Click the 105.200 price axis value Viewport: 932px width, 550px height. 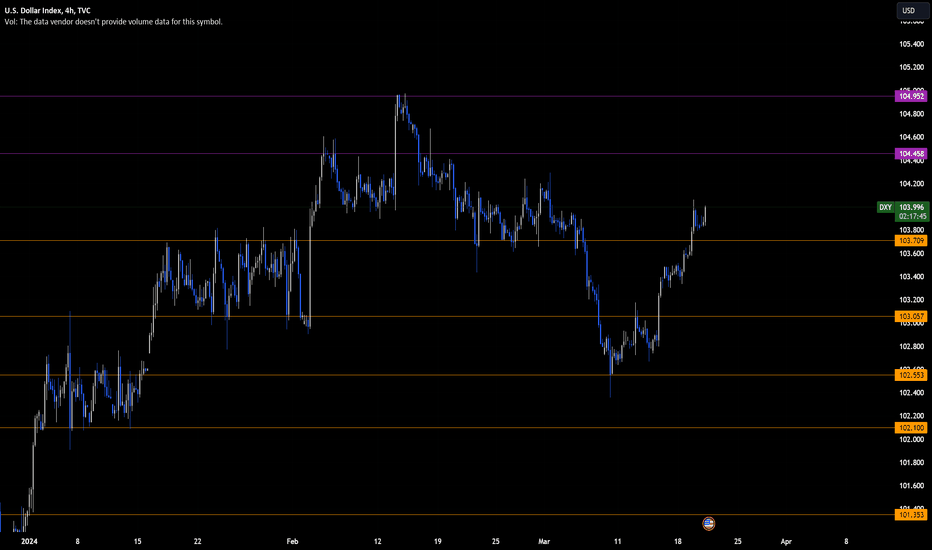(912, 67)
